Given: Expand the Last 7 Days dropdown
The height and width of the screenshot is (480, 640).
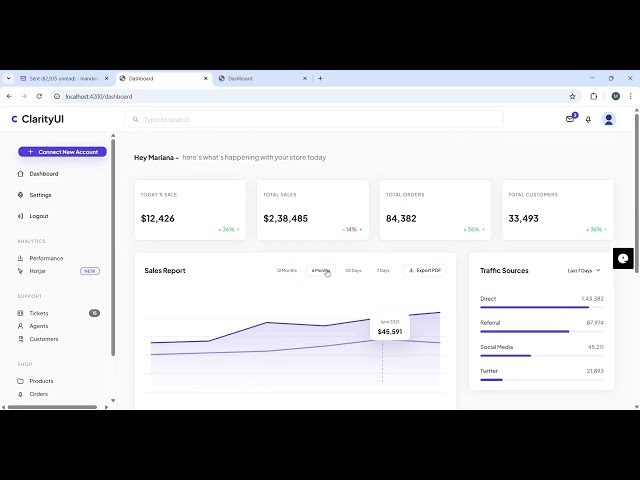Looking at the screenshot, I should 584,271.
